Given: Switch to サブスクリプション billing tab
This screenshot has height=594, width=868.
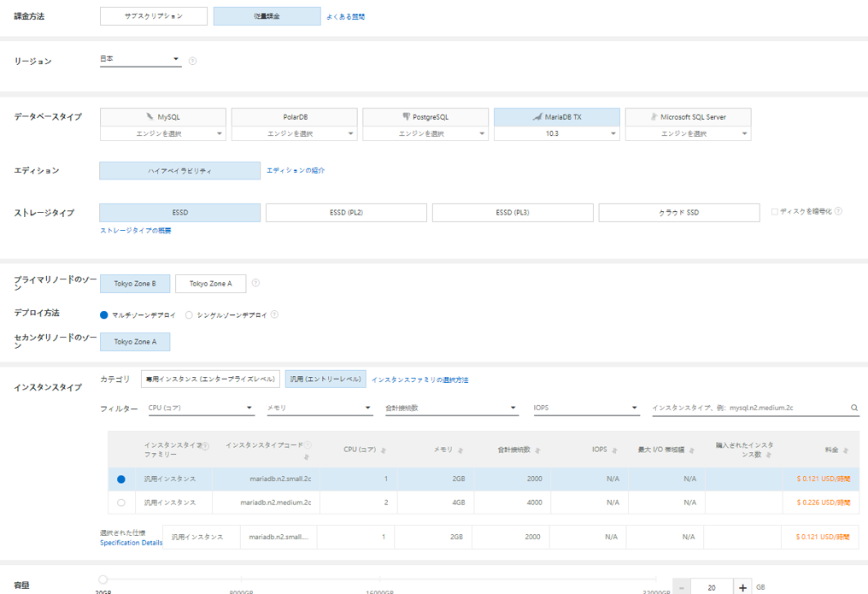Looking at the screenshot, I should [154, 16].
